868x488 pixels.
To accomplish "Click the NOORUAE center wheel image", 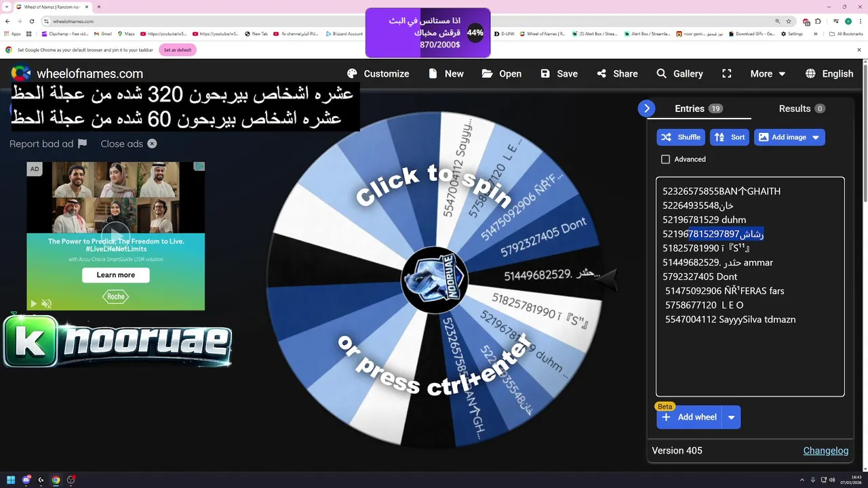I will point(435,280).
